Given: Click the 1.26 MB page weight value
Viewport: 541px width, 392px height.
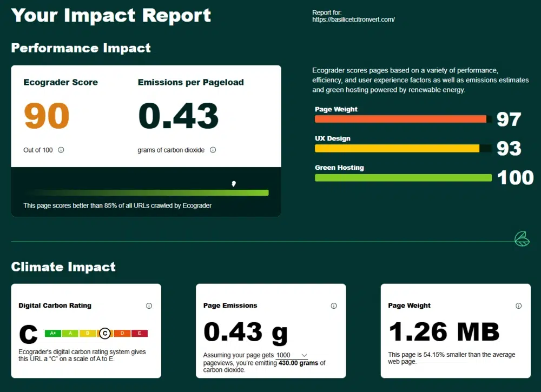Looking at the screenshot, I should tap(444, 331).
